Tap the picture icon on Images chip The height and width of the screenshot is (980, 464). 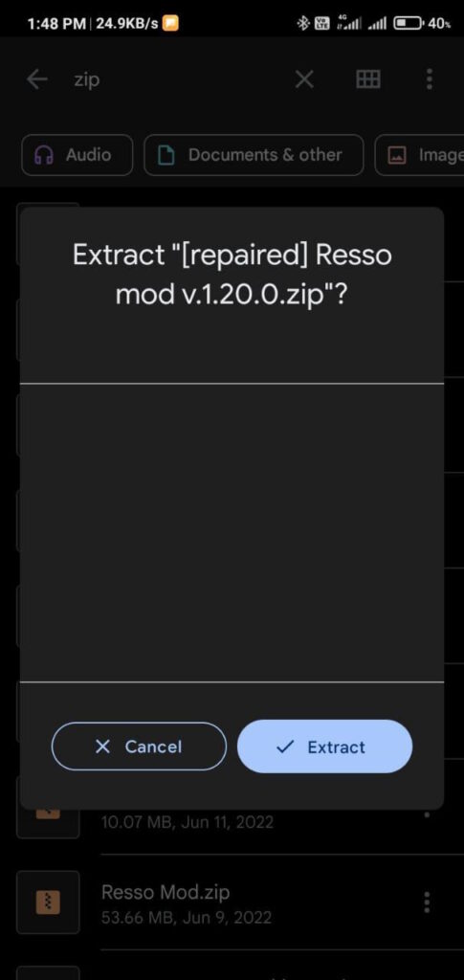(397, 155)
